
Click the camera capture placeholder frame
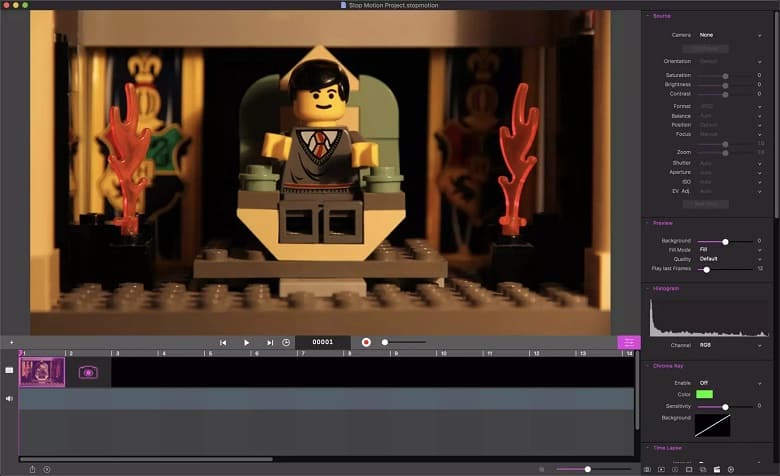[88, 372]
